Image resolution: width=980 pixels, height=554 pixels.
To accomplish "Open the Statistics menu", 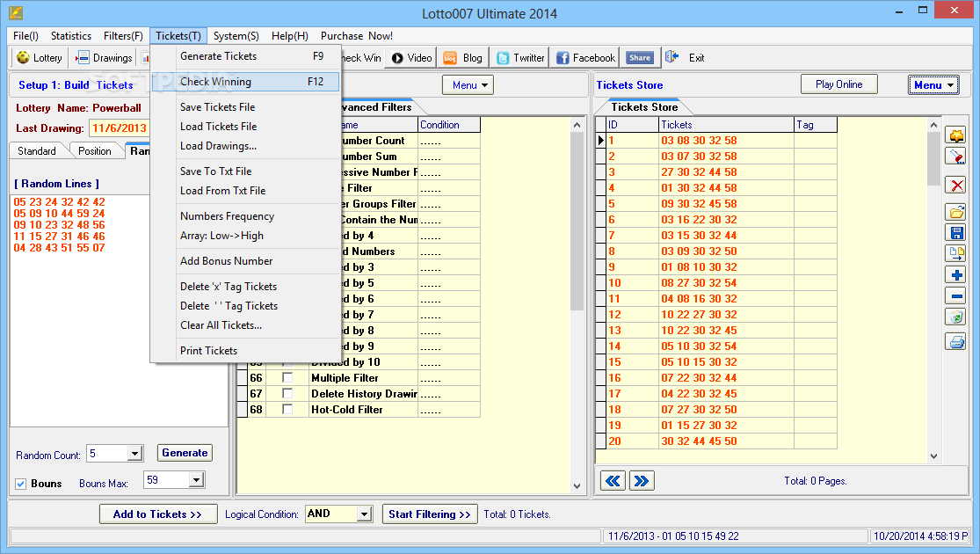I will [70, 36].
